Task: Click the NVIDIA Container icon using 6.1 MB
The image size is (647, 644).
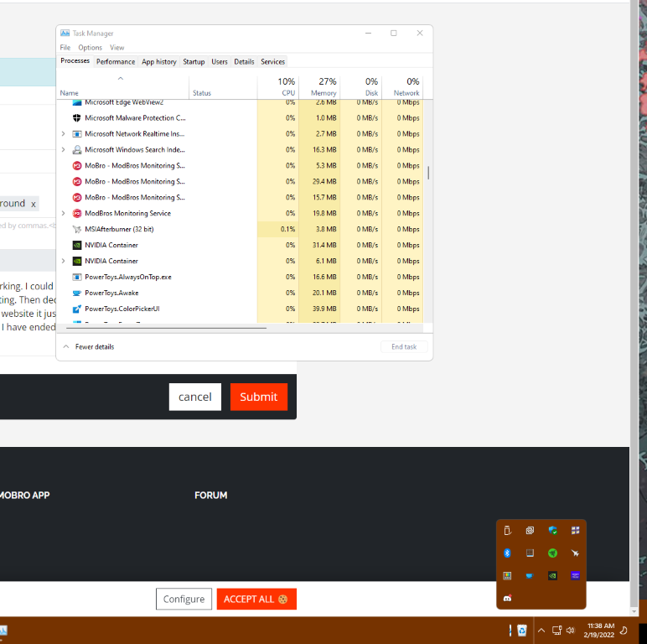Action: [77, 261]
